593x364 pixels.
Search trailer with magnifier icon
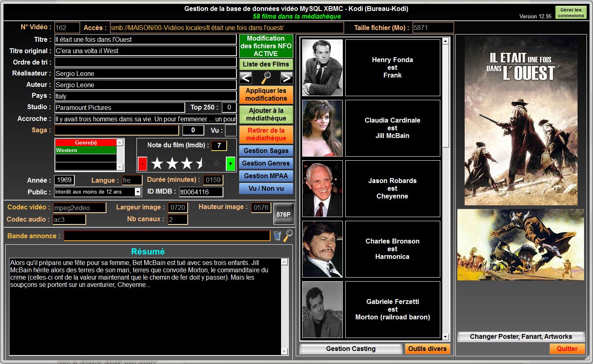pos(288,235)
